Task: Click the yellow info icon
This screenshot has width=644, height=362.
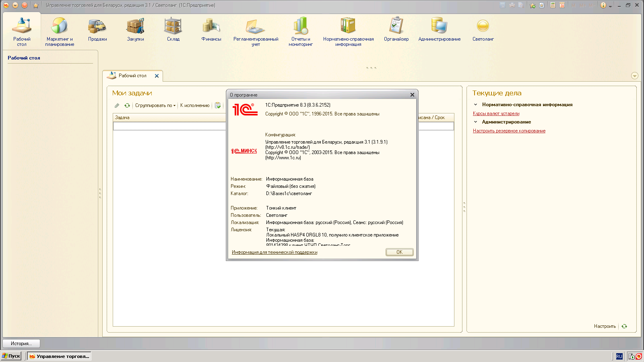Action: coord(603,5)
